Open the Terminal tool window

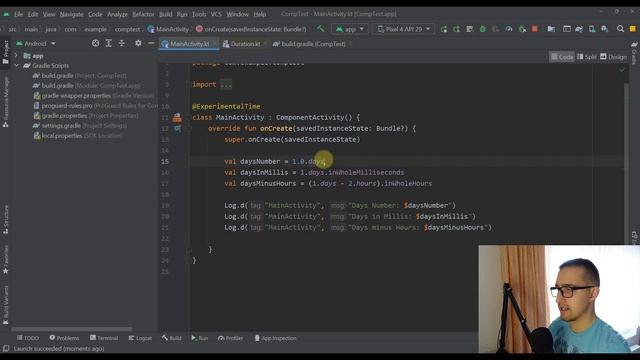[x=104, y=338]
